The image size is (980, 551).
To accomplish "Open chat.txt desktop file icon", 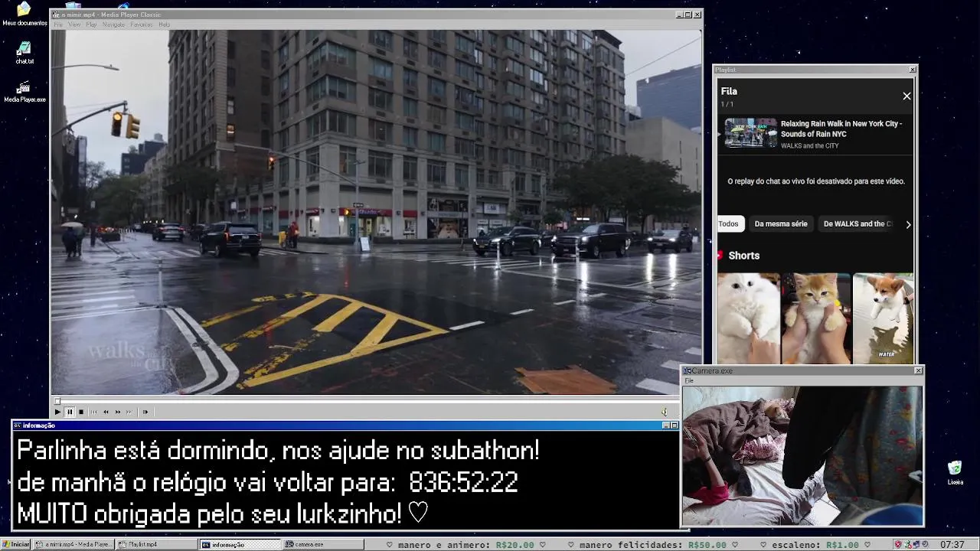I will pos(24,53).
